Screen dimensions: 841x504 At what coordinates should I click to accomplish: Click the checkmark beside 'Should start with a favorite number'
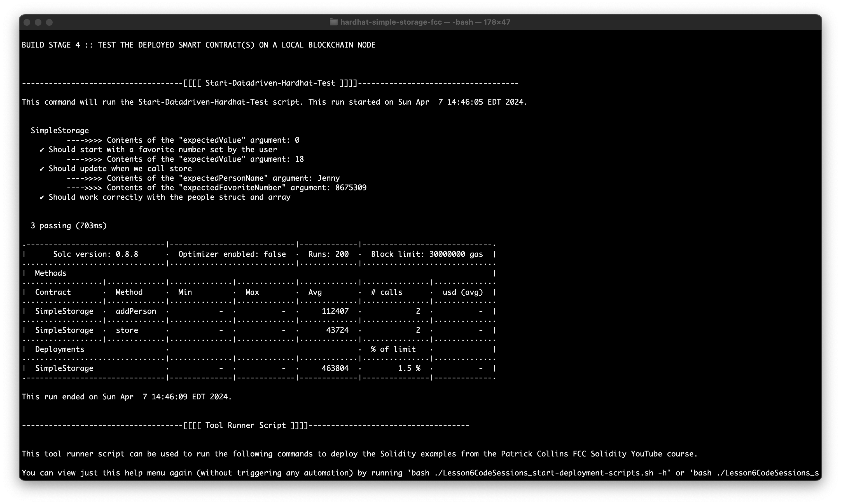(42, 150)
